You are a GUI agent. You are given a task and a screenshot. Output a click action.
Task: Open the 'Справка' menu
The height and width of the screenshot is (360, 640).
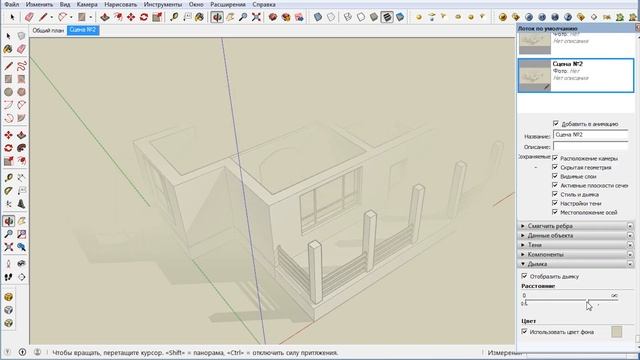[x=264, y=4]
